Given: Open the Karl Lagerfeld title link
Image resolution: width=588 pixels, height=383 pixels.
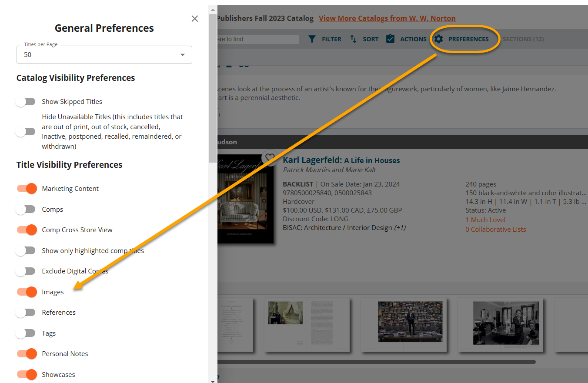Looking at the screenshot, I should [x=341, y=160].
